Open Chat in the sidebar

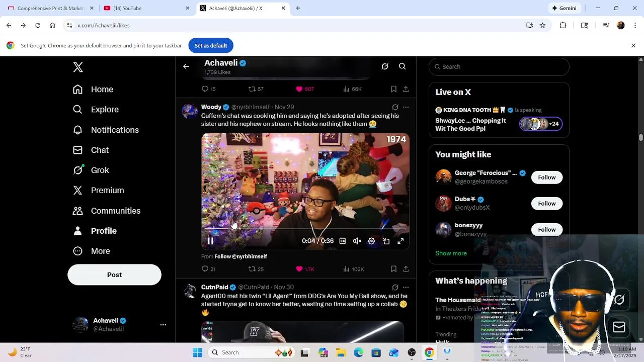click(91, 150)
